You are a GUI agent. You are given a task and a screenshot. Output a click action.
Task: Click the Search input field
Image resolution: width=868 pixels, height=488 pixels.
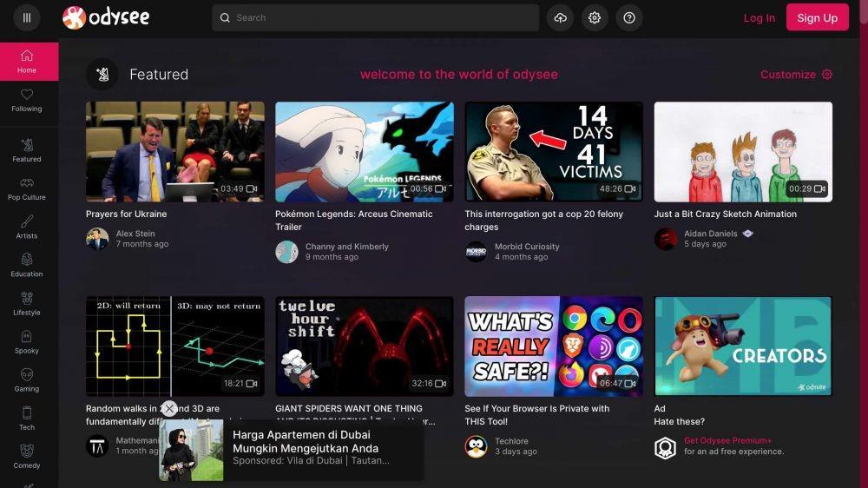point(375,17)
